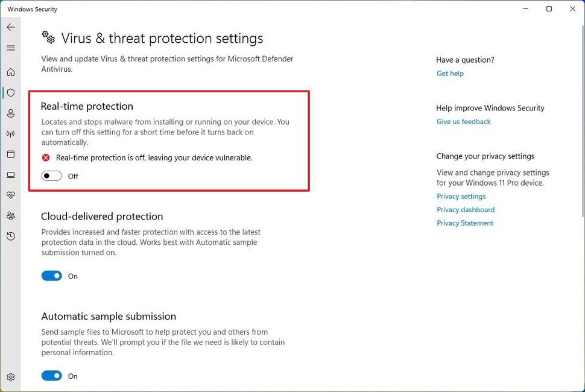Open Settings via the gear icon
The height and width of the screenshot is (392, 585).
(x=11, y=376)
